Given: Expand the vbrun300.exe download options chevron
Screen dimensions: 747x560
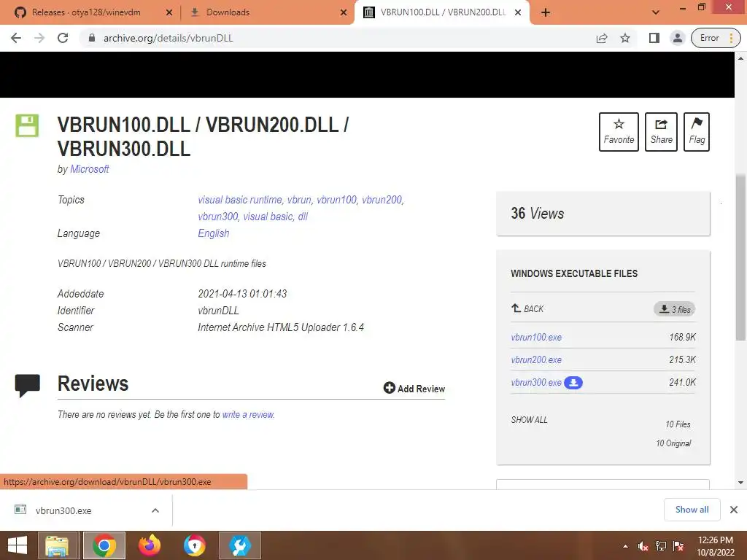Looking at the screenshot, I should coord(155,510).
